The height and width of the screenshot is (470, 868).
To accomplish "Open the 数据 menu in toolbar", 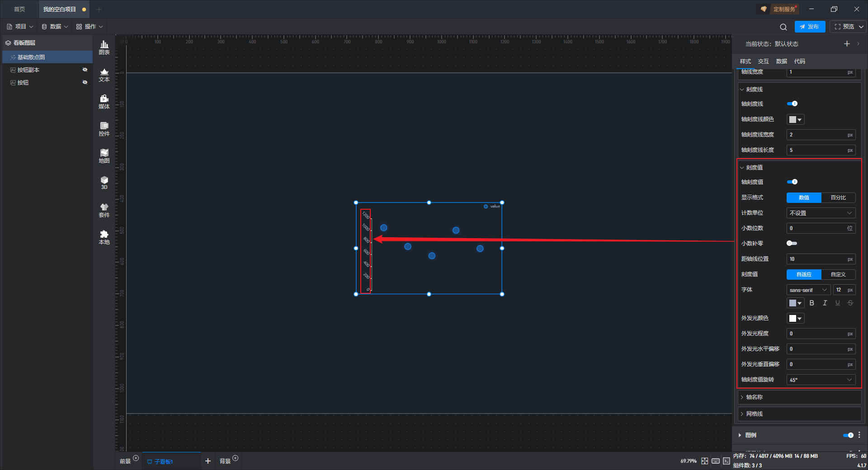I will pyautogui.click(x=55, y=27).
